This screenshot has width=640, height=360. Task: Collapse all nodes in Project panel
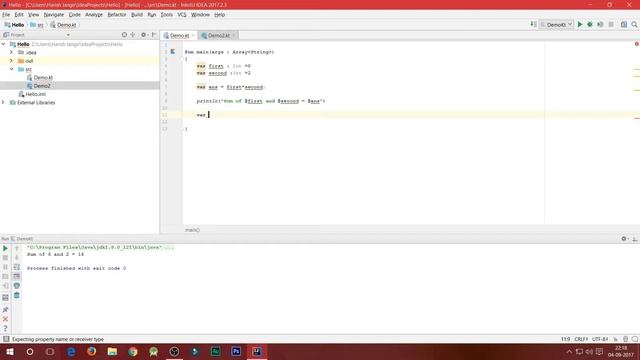[x=133, y=35]
